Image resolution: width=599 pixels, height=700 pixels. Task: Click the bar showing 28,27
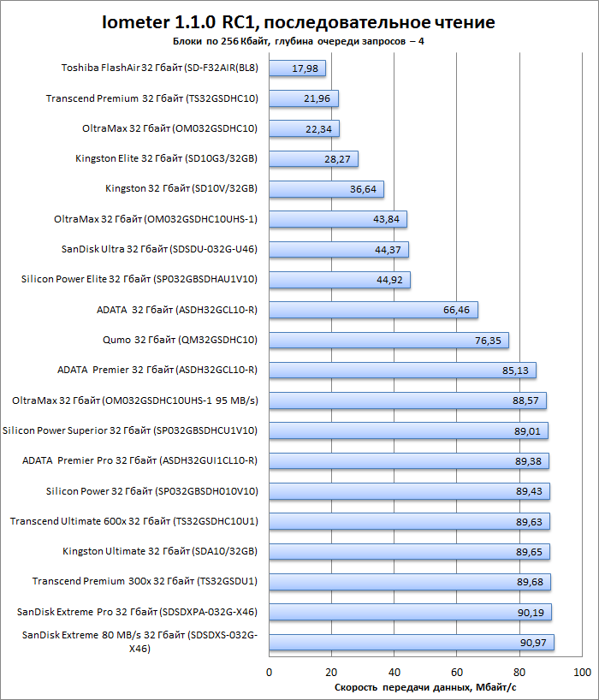313,158
